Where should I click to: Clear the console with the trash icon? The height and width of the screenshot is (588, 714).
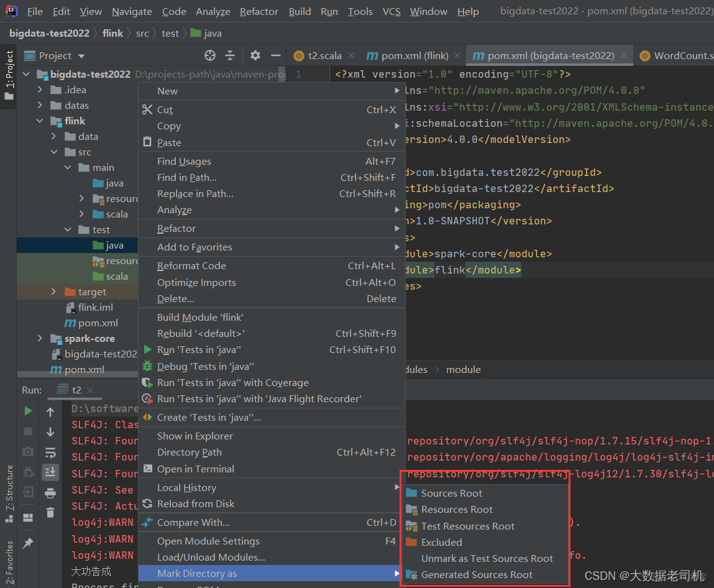50,513
